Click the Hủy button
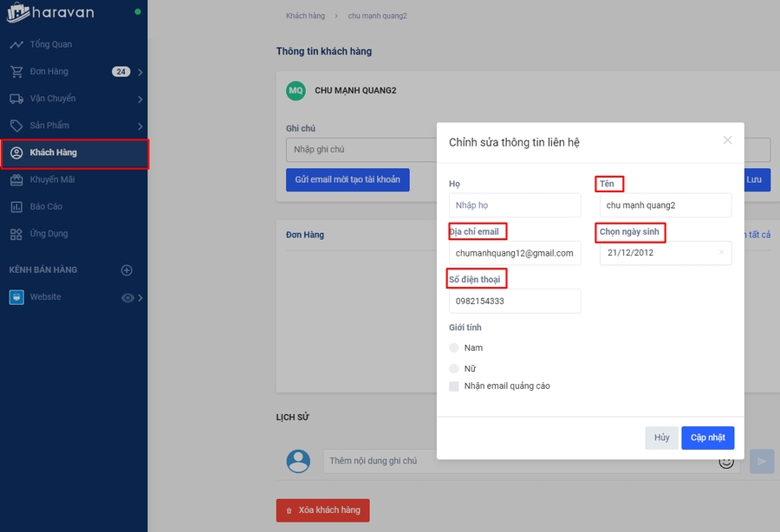The height and width of the screenshot is (532, 780). coord(661,438)
